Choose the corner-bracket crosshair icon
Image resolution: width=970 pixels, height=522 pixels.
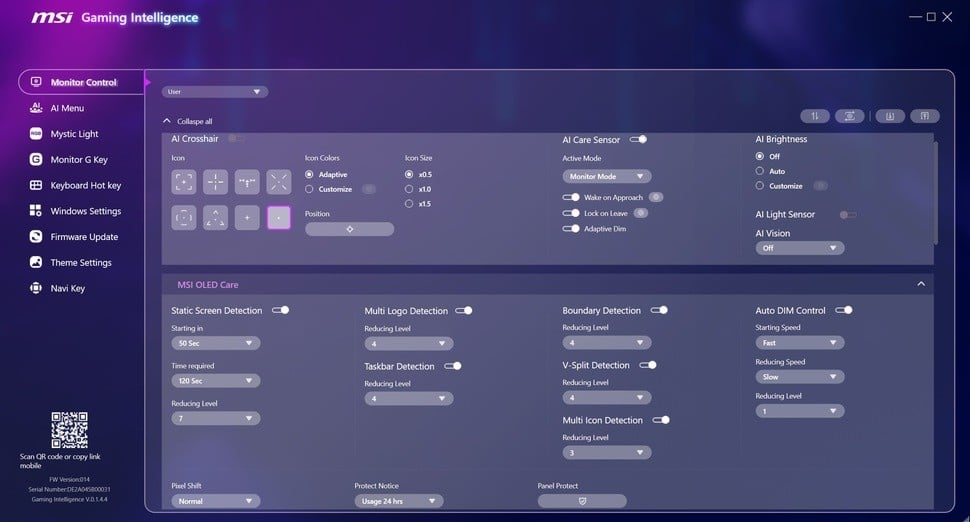pyautogui.click(x=184, y=181)
